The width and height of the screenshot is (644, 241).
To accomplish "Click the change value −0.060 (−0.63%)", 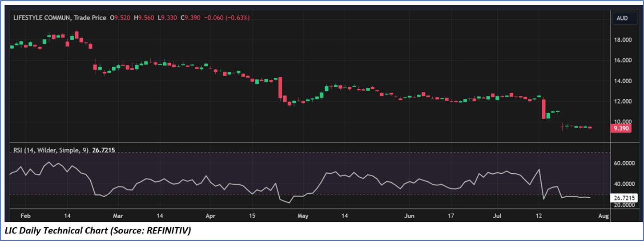I will 227,18.
